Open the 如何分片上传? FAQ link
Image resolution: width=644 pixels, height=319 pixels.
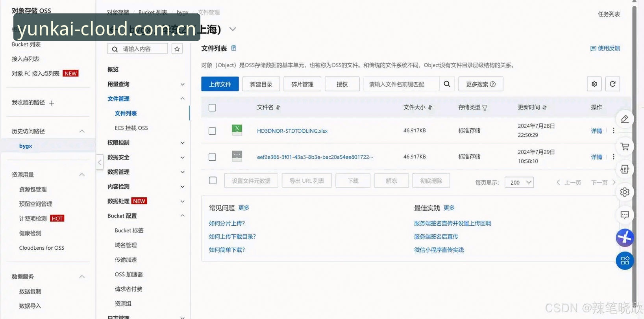point(227,223)
